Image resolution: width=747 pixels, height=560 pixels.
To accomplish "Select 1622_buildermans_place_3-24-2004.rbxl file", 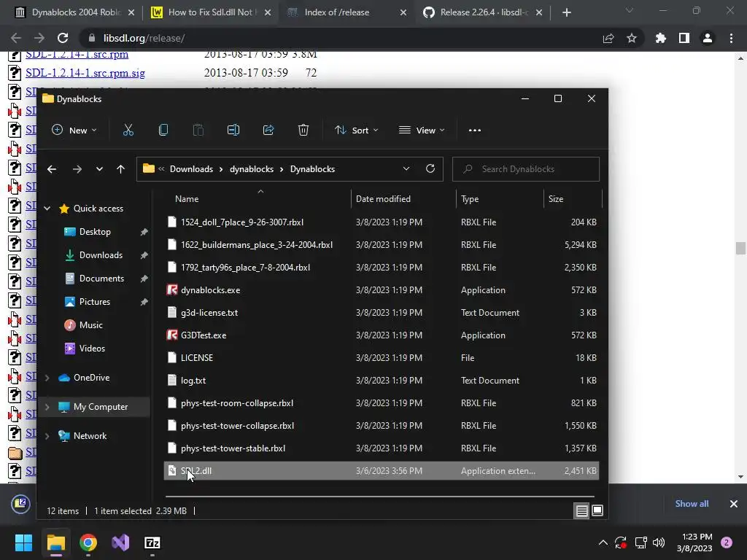I will (x=256, y=245).
